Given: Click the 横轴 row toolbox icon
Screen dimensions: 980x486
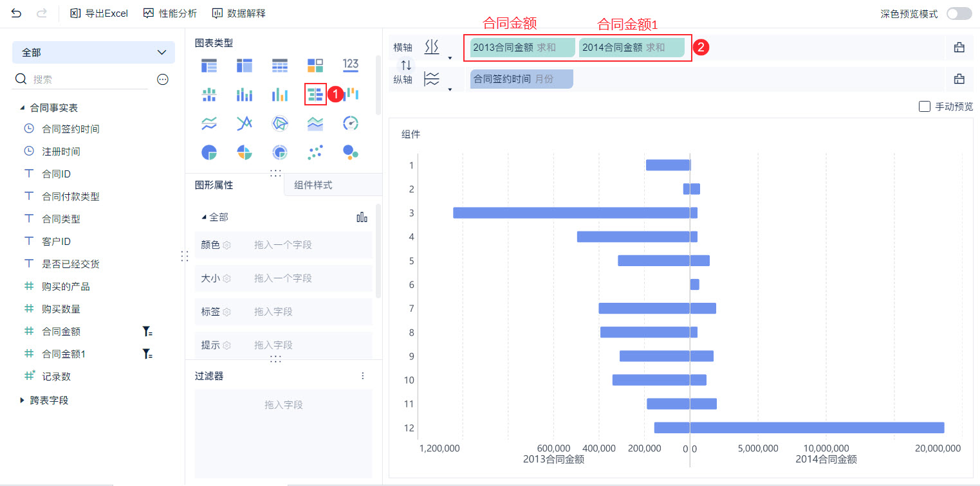Looking at the screenshot, I should 959,47.
